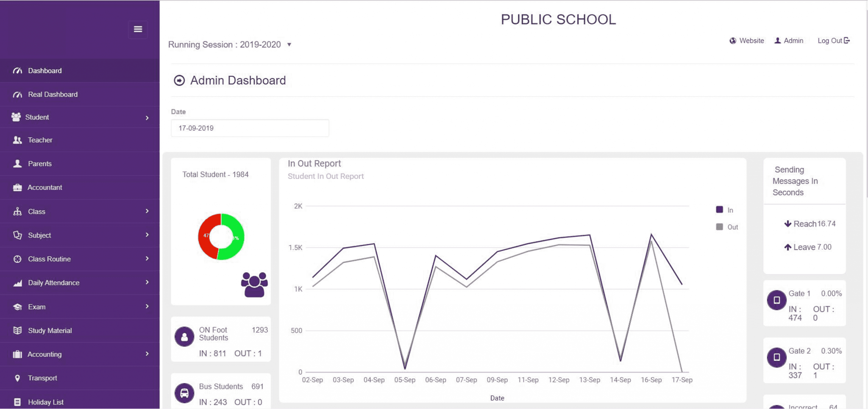Viewport: 868px width, 409px height.
Task: Click the person icon beside ON Foot Students
Action: (184, 337)
